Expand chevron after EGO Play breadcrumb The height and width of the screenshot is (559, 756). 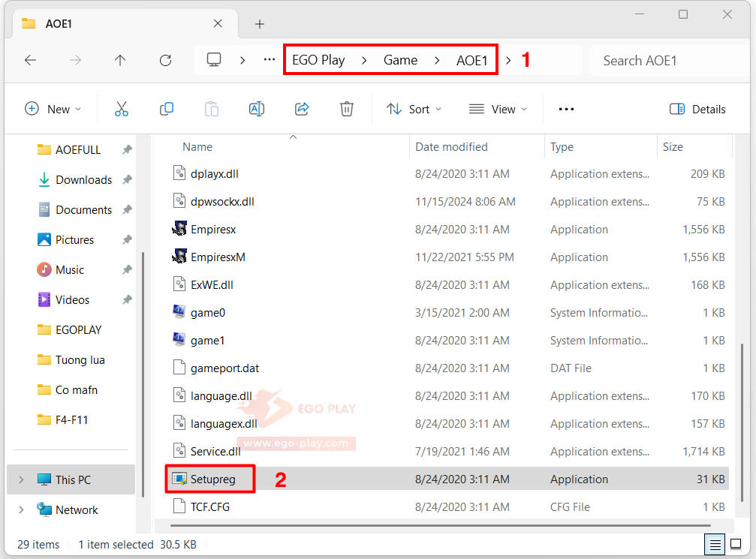point(365,61)
